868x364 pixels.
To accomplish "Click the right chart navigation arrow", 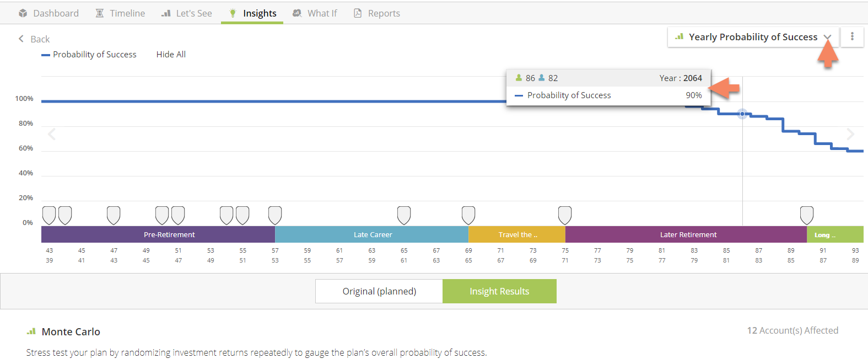I will 850,134.
